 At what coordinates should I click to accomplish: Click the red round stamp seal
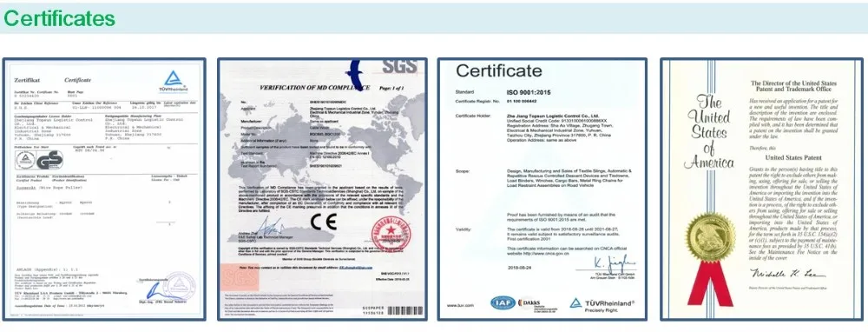(391, 233)
